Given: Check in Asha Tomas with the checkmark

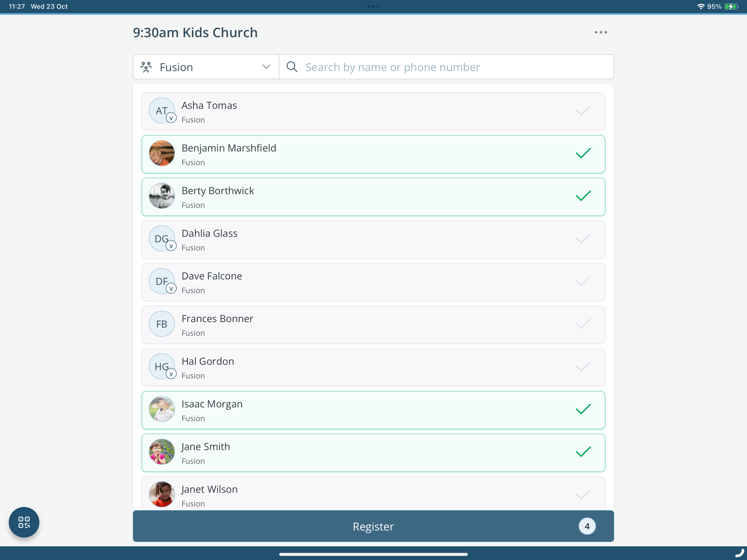Looking at the screenshot, I should click(x=583, y=110).
